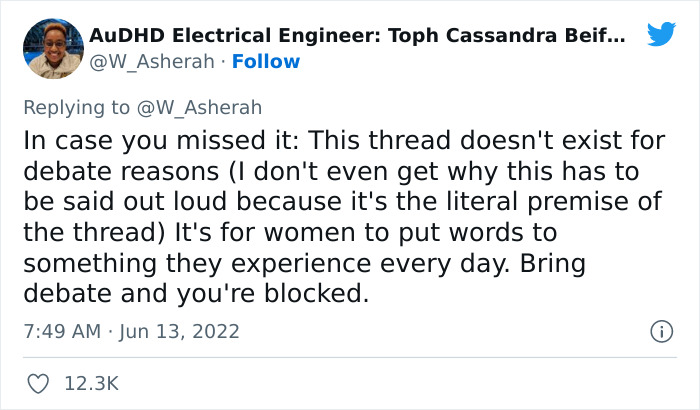Click the truncated ellipsis after "Beif"
The height and width of the screenshot is (410, 700).
(x=617, y=37)
